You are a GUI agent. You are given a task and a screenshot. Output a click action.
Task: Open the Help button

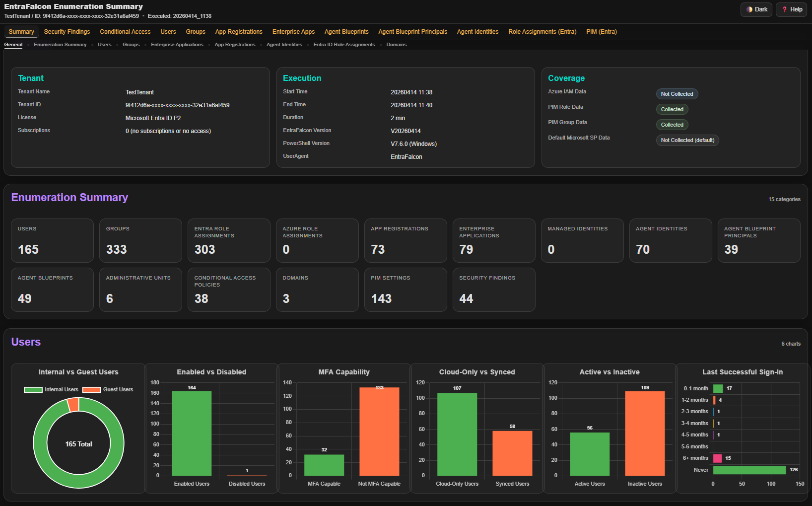(792, 9)
